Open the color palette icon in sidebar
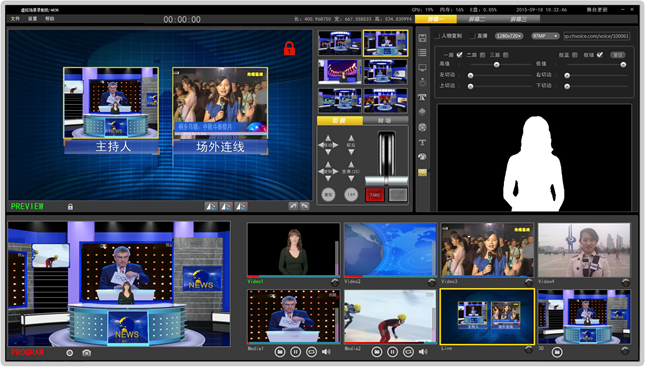This screenshot has height=367, width=645. 422,156
